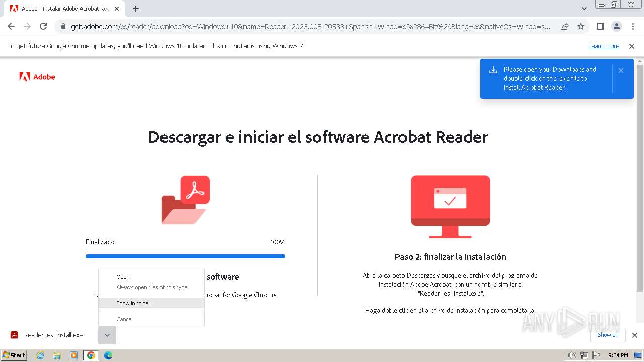Click the browser forward arrow
The image size is (644, 362).
tap(27, 26)
